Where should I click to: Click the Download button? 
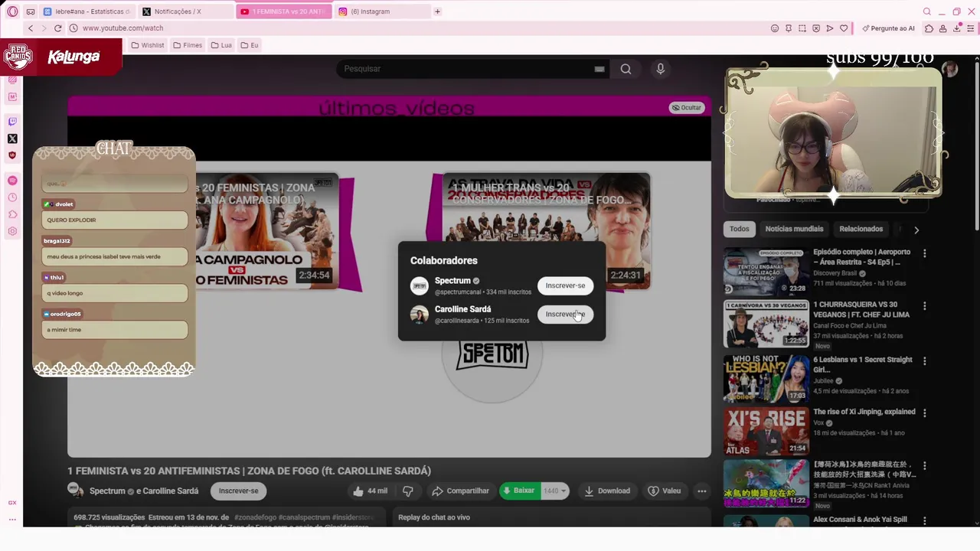[x=607, y=491]
